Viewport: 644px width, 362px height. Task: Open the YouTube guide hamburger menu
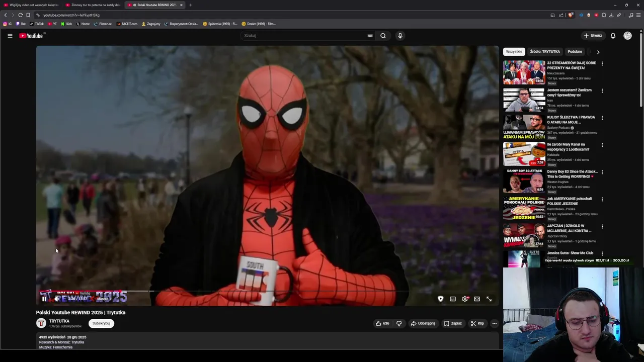10,36
